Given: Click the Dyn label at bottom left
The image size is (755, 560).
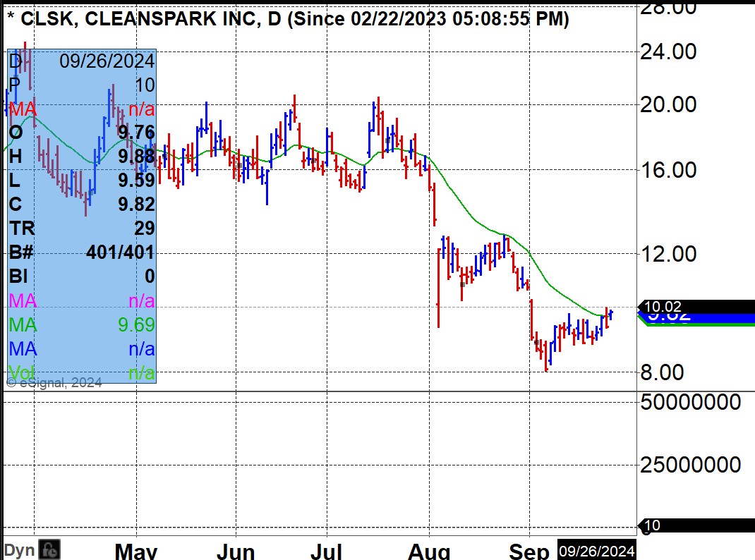Looking at the screenshot, I should (19, 550).
